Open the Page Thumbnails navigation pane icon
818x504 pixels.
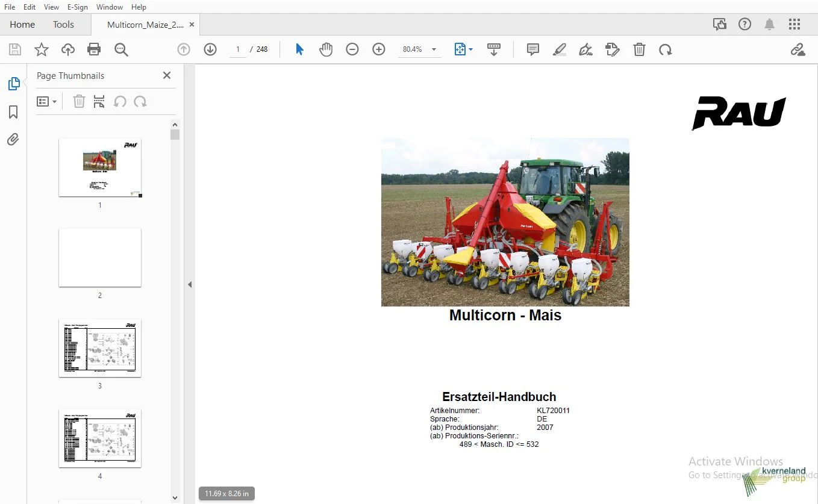pyautogui.click(x=14, y=84)
